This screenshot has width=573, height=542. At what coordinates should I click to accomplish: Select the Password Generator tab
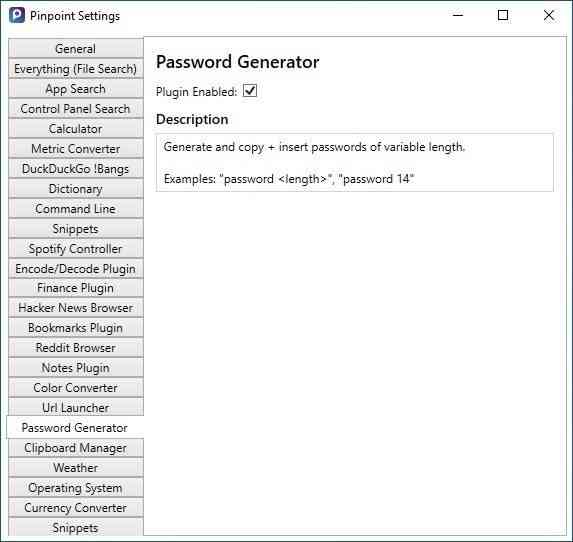coord(75,428)
